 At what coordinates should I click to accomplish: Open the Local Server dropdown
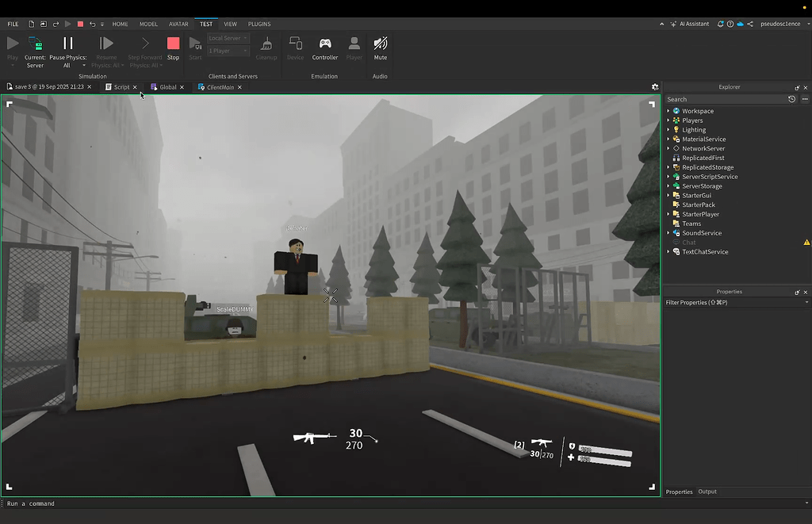coord(227,37)
